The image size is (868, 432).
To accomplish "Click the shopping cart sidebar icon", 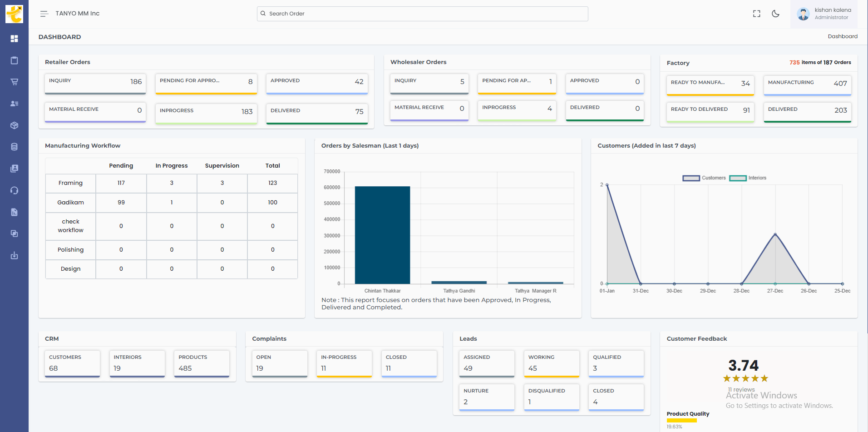I will pyautogui.click(x=14, y=82).
